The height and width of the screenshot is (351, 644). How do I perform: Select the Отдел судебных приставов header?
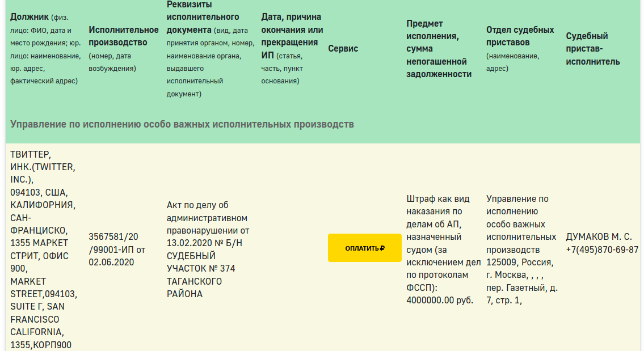520,36
